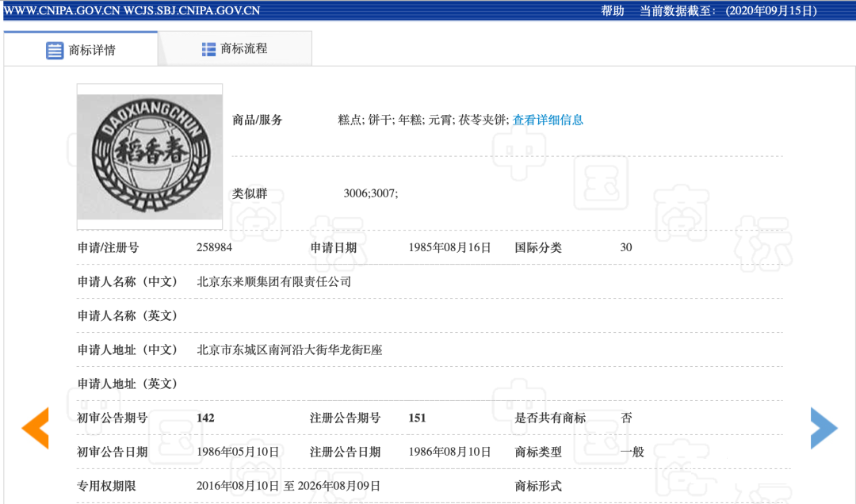This screenshot has width=856, height=504.
Task: Select the 商标详情 tab label
Action: 92,50
